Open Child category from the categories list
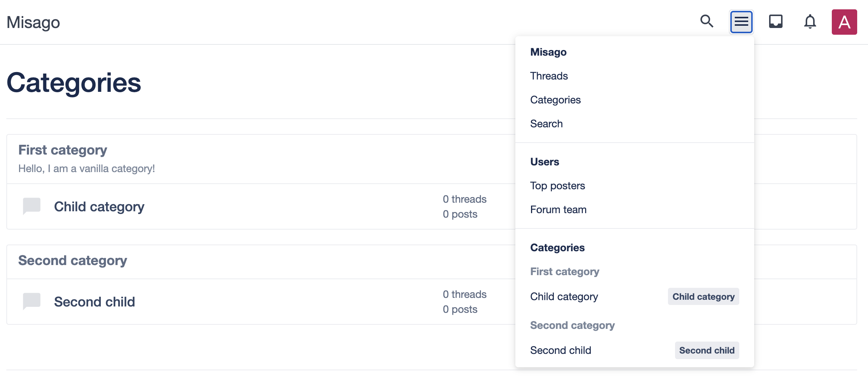Image resolution: width=868 pixels, height=383 pixels. [99, 207]
